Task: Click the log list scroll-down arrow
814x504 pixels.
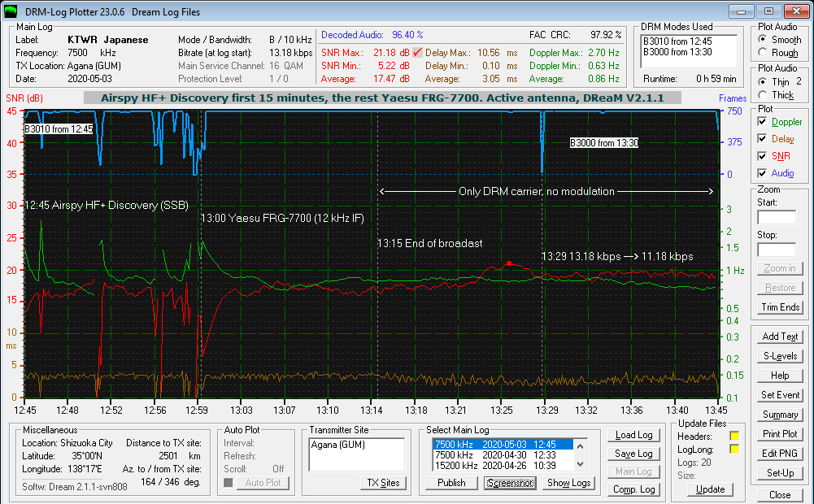Action: click(580, 464)
